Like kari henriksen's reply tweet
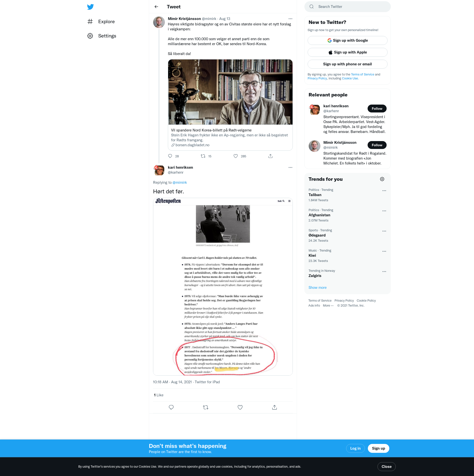This screenshot has height=476, width=474. click(x=240, y=407)
